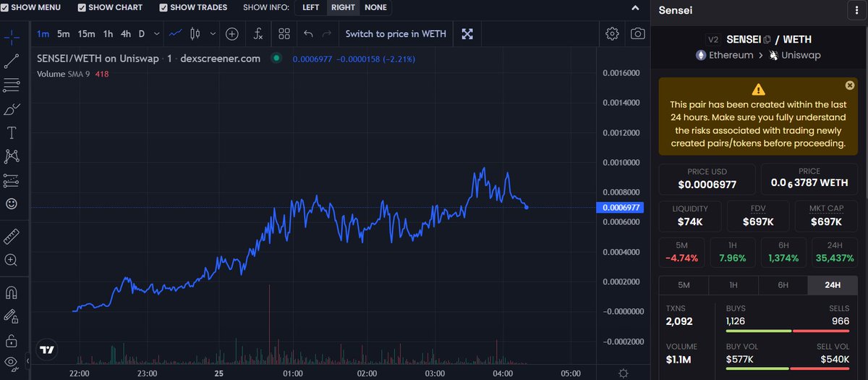Click the current price label 0.0006977
Viewport: 868px width, 380px height.
pos(619,208)
